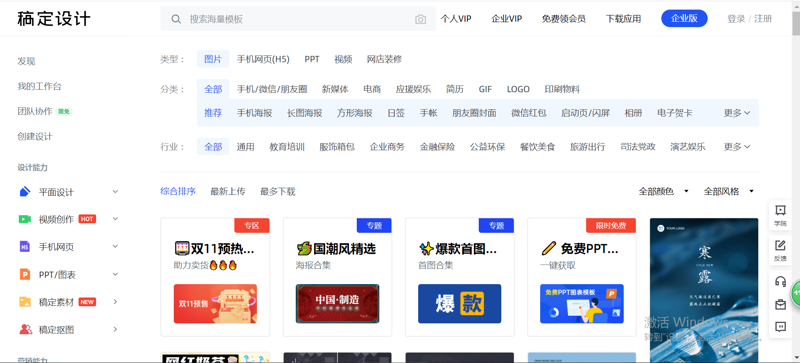Click the headset customer service icon

pos(780,281)
